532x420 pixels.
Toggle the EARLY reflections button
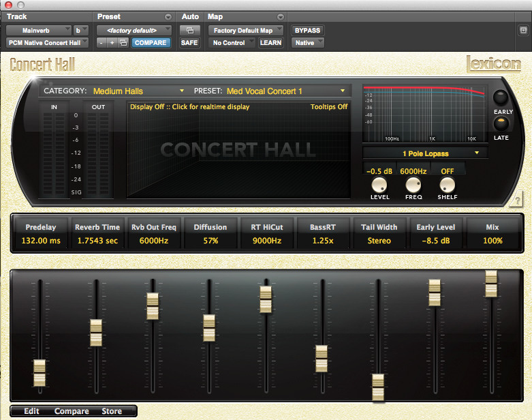(x=501, y=97)
